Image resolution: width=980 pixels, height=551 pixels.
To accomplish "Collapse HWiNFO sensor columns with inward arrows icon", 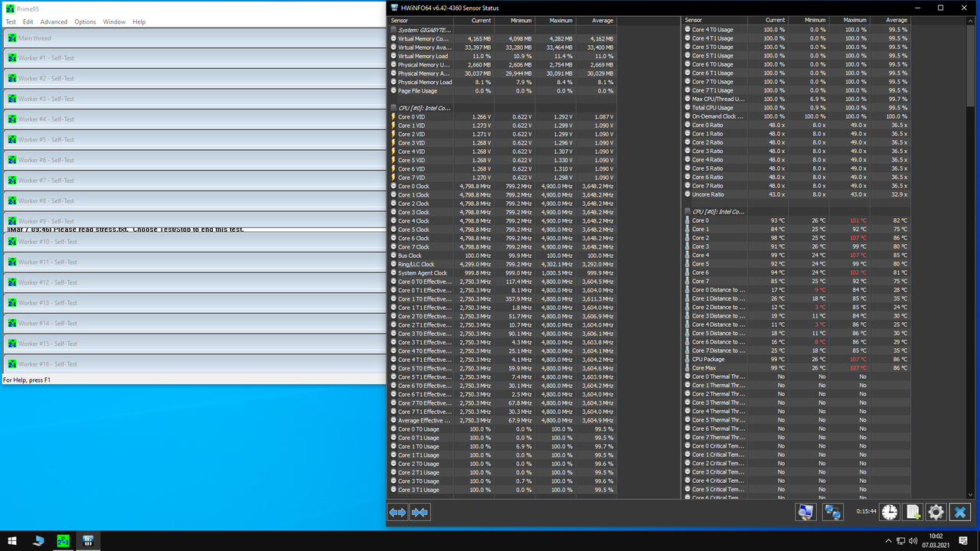I will 420,513.
